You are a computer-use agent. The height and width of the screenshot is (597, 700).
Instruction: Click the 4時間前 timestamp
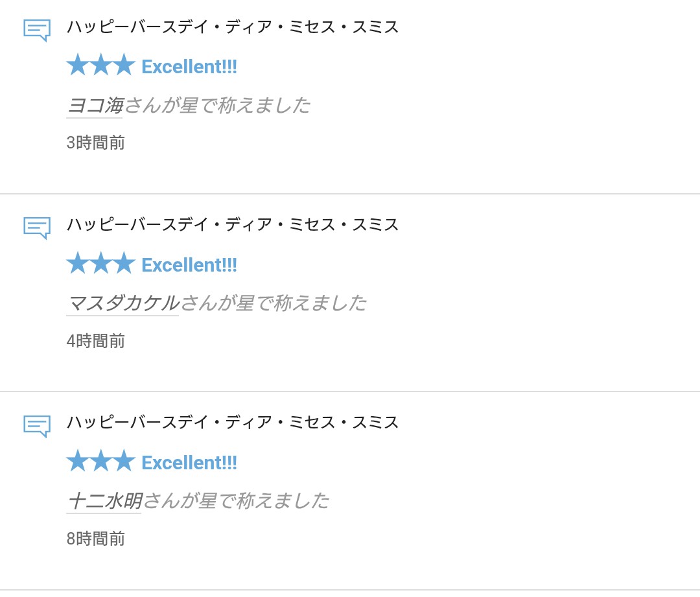tap(95, 341)
